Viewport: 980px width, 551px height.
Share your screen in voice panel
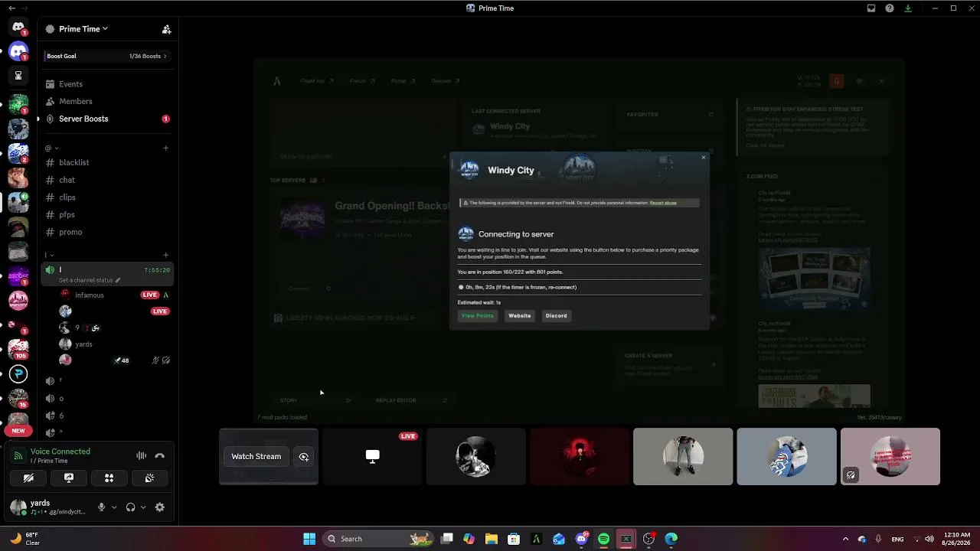pyautogui.click(x=69, y=478)
